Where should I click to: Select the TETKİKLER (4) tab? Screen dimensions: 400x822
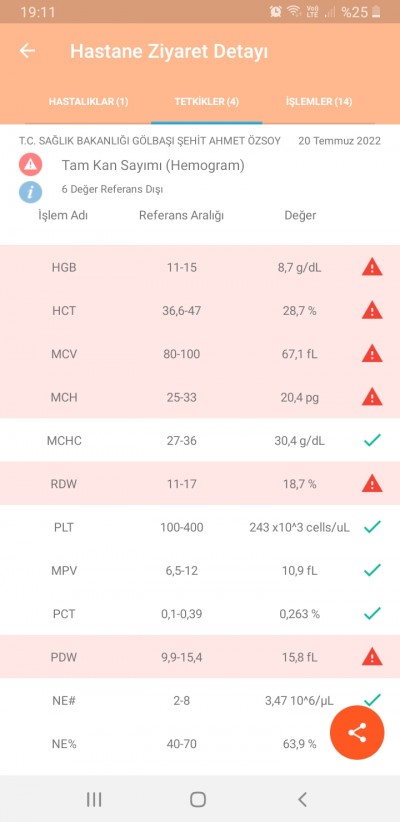[x=207, y=102]
